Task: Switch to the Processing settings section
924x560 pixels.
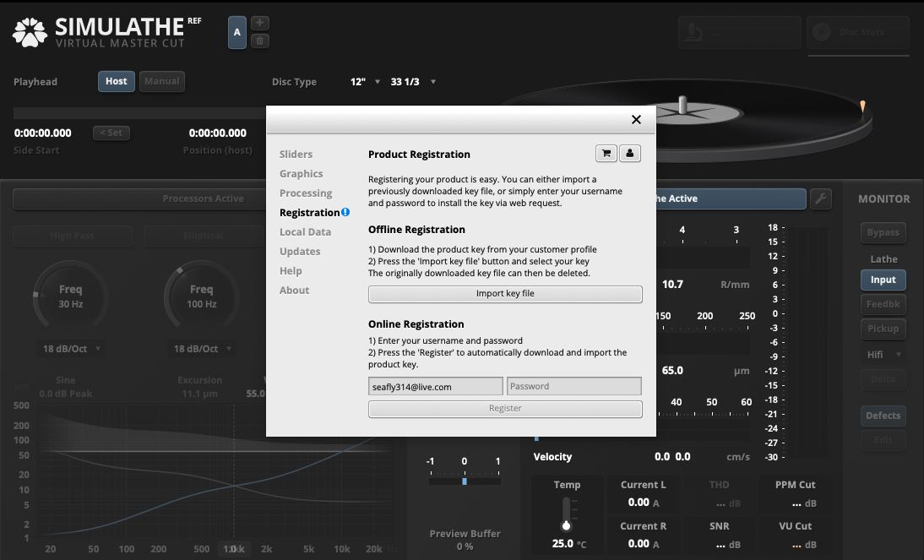Action: click(x=306, y=193)
